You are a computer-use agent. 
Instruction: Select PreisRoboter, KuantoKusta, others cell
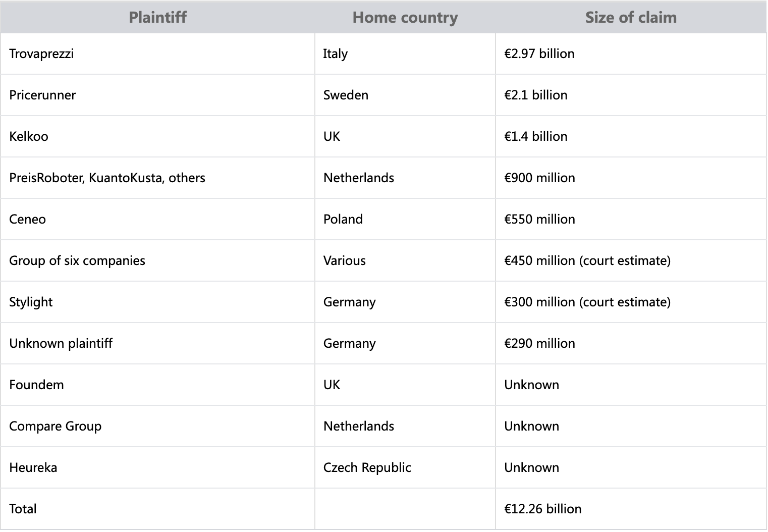point(157,178)
